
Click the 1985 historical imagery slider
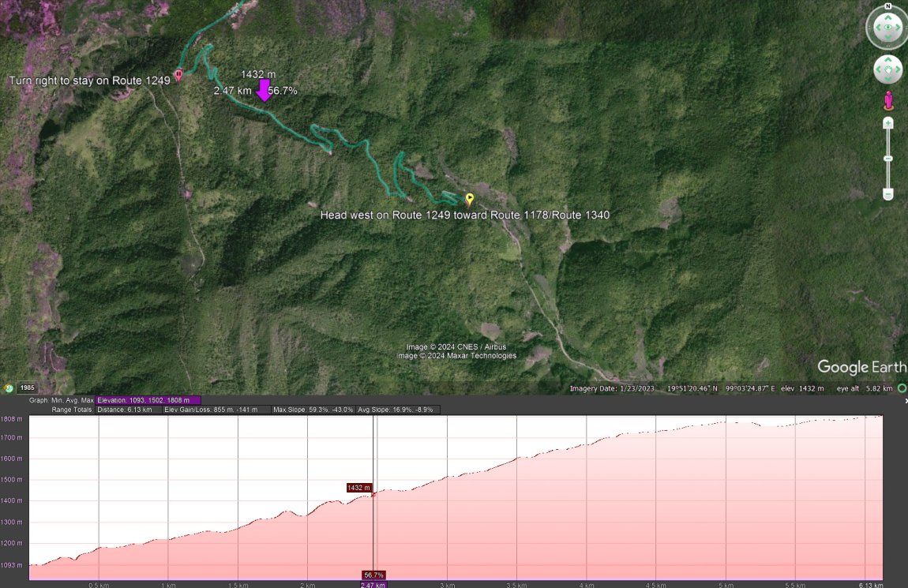coord(29,388)
